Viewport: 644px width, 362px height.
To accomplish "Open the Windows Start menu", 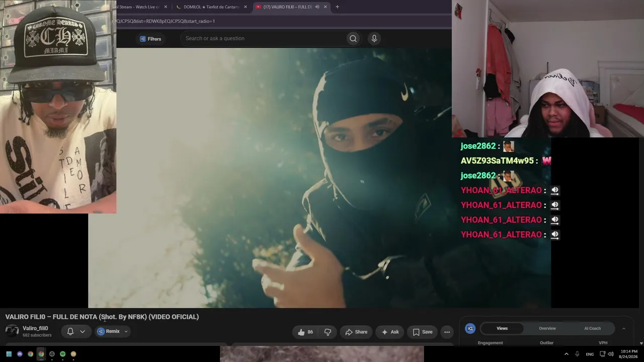I will (x=9, y=354).
